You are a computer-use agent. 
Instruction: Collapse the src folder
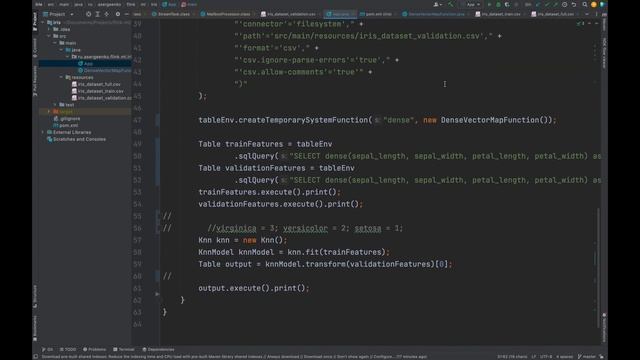[49, 36]
